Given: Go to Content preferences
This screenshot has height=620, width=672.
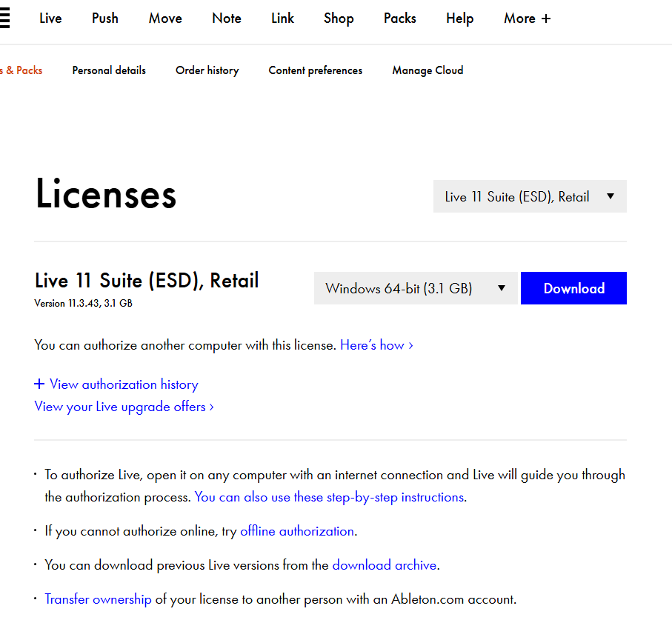Looking at the screenshot, I should tap(315, 70).
